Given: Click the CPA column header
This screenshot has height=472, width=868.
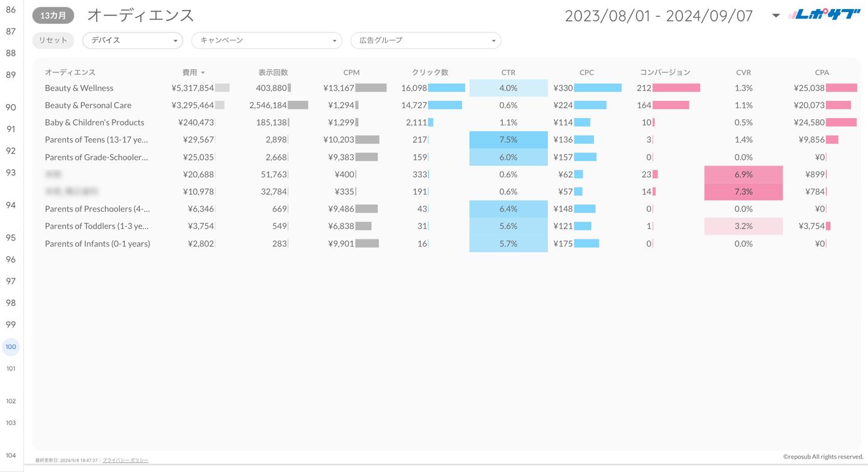Looking at the screenshot, I should [821, 72].
